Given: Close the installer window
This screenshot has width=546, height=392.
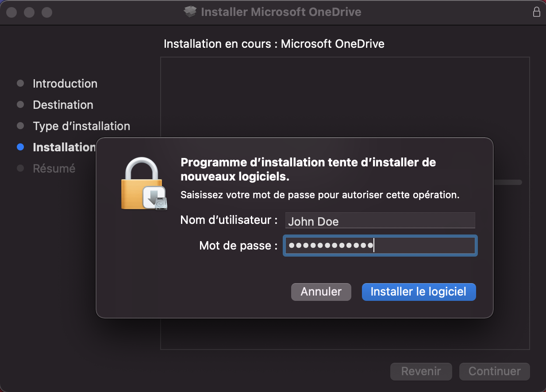Looking at the screenshot, I should pos(12,12).
